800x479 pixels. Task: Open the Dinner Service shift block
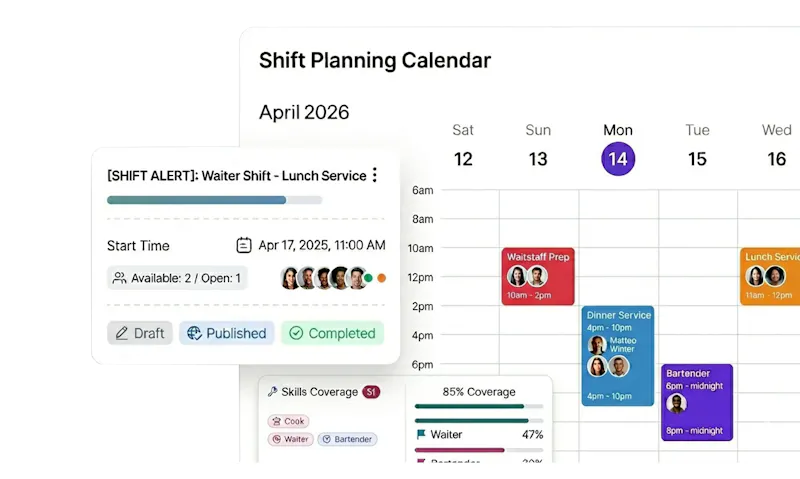618,356
